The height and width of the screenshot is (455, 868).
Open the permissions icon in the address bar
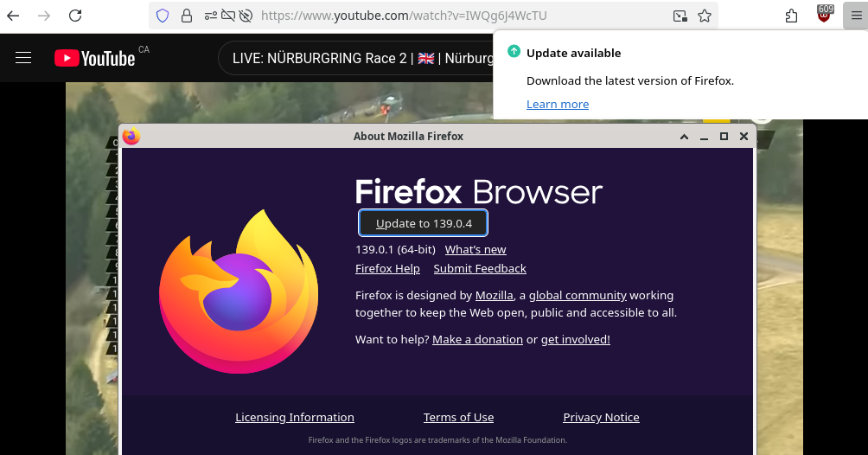tap(210, 16)
